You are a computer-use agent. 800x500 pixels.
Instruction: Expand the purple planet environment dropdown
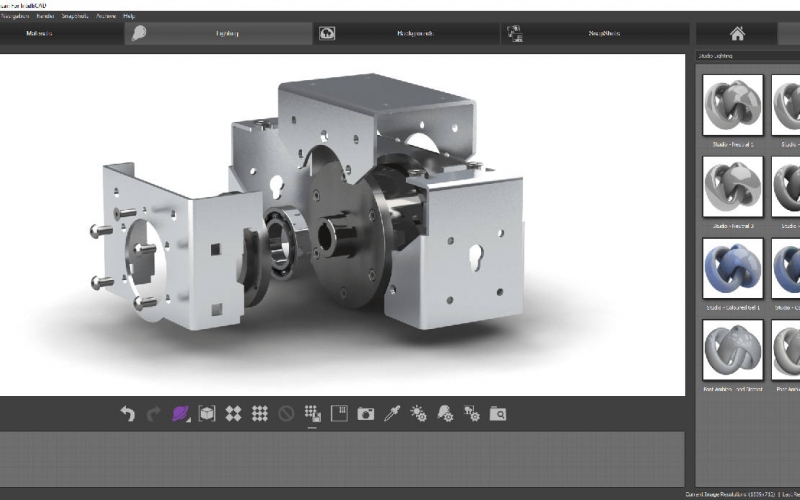point(181,413)
